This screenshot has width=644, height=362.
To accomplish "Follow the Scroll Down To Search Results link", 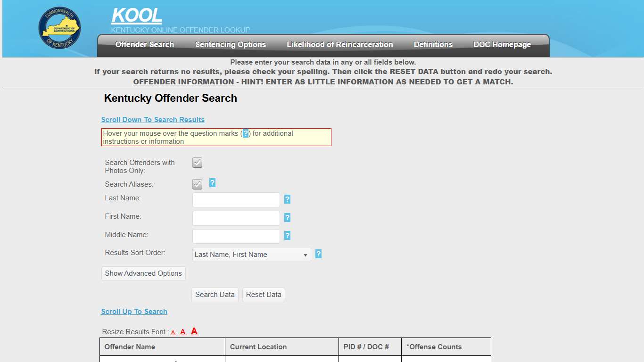I will coord(153,119).
